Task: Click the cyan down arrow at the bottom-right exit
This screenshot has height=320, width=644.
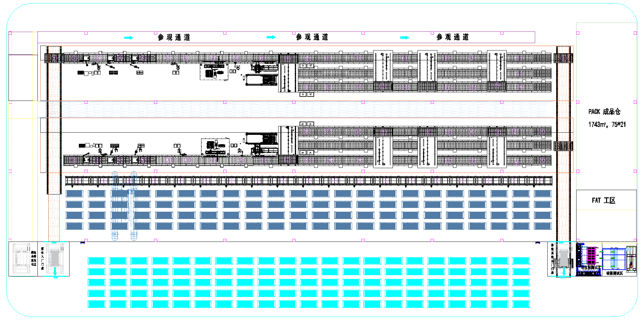Action: [564, 272]
